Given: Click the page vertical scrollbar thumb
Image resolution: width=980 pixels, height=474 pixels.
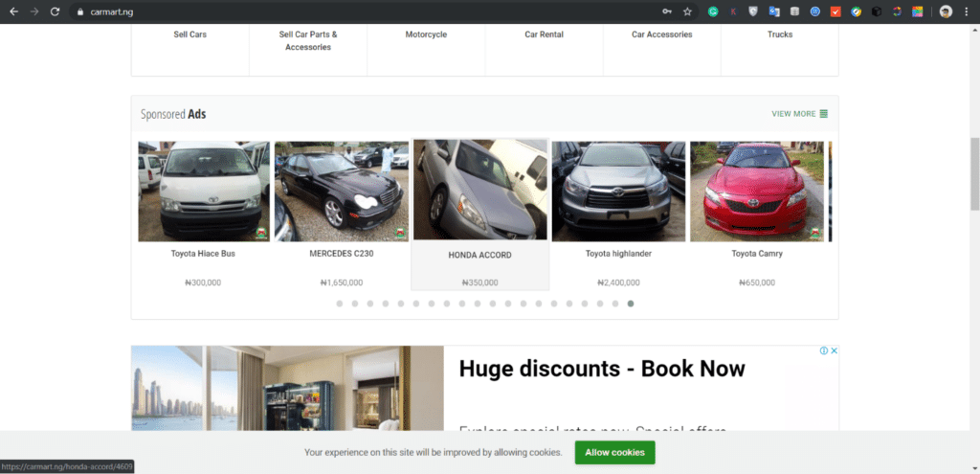Looking at the screenshot, I should coord(974,174).
